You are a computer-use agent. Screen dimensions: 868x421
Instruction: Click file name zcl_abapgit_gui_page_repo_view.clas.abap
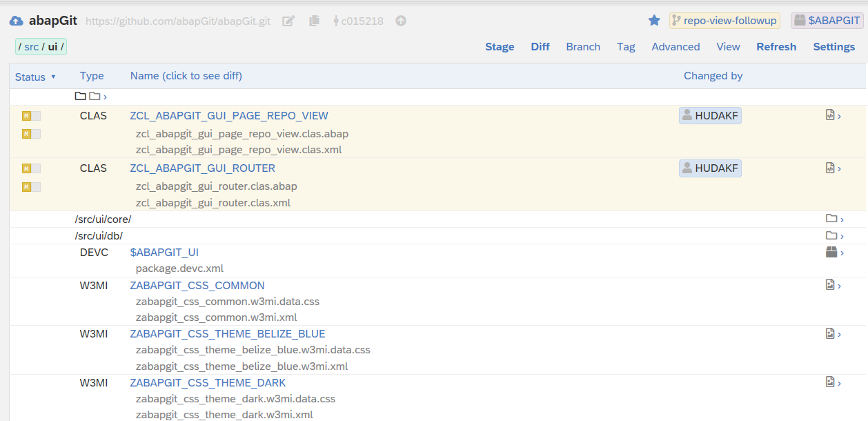coord(242,134)
